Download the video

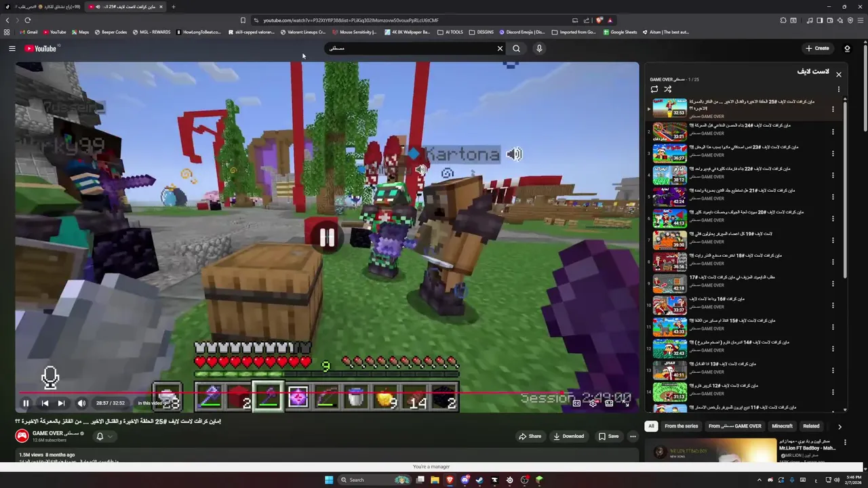pos(569,436)
